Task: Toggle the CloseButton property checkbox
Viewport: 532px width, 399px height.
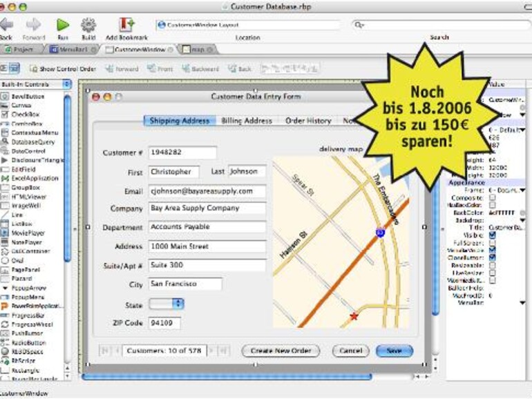Action: point(493,257)
